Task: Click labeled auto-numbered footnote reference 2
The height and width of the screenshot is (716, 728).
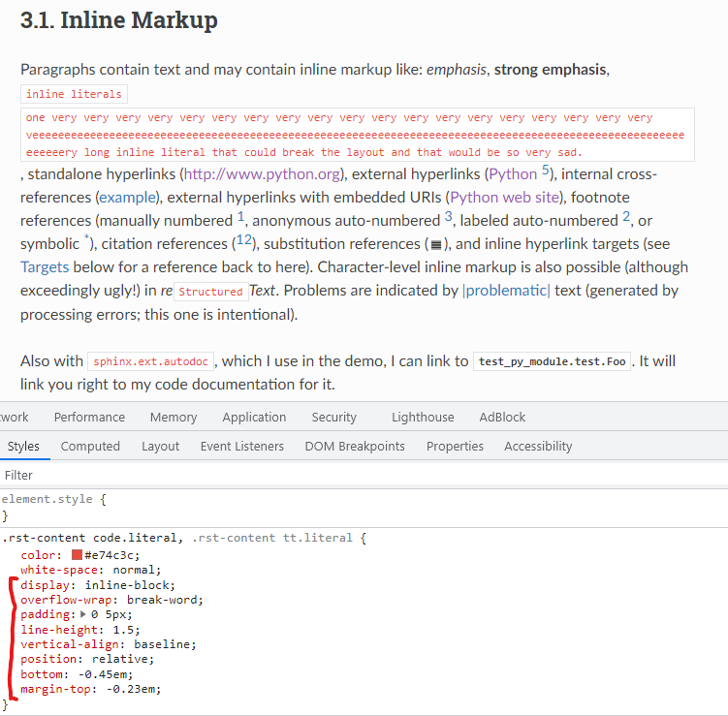Action: tap(626, 216)
